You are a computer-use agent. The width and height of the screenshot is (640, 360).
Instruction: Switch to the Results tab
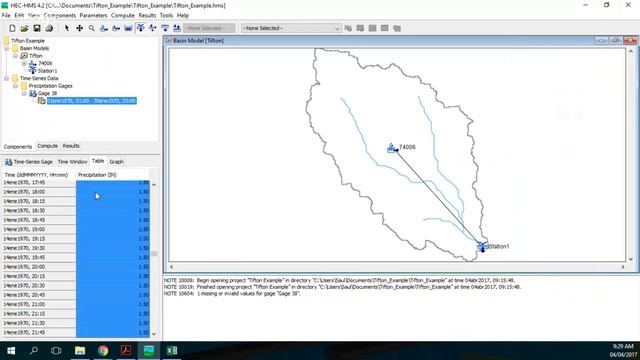(71, 146)
